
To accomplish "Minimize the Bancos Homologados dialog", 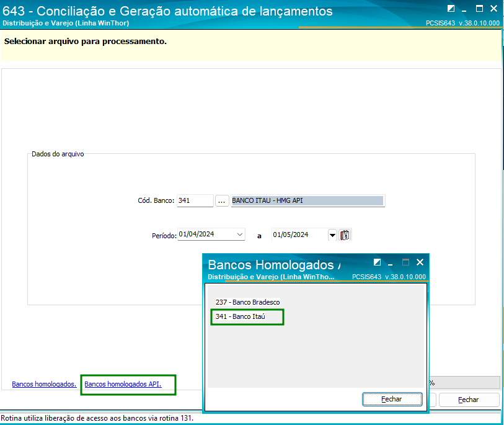I will click(390, 263).
